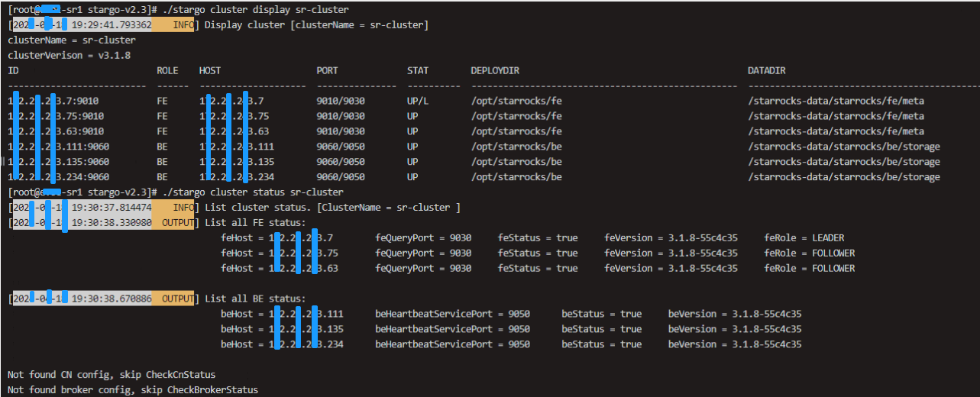Click 'Not found CN config, skip CheckCnStatus'
Viewport: 980px width, 397px height.
coord(112,375)
